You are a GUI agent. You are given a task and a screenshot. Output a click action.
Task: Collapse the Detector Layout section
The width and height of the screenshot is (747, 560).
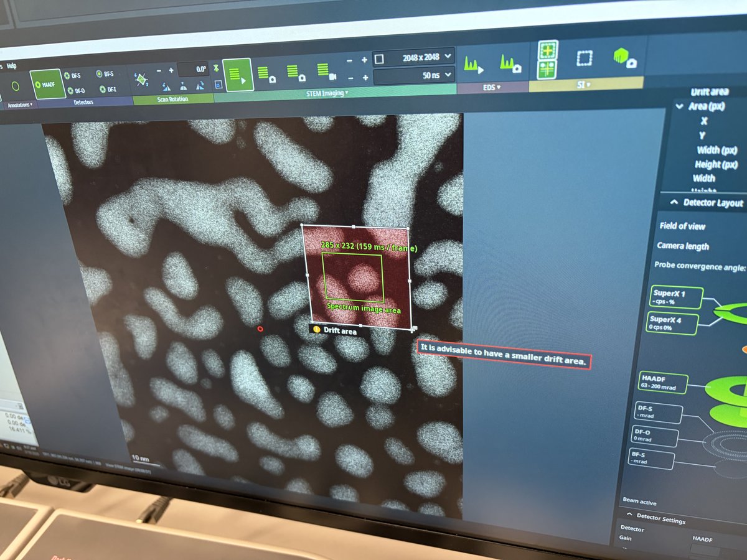click(674, 202)
